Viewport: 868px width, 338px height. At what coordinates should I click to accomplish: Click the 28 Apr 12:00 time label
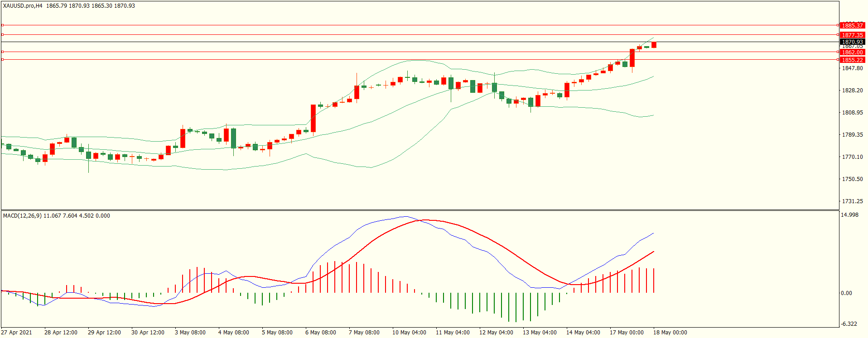point(61,333)
